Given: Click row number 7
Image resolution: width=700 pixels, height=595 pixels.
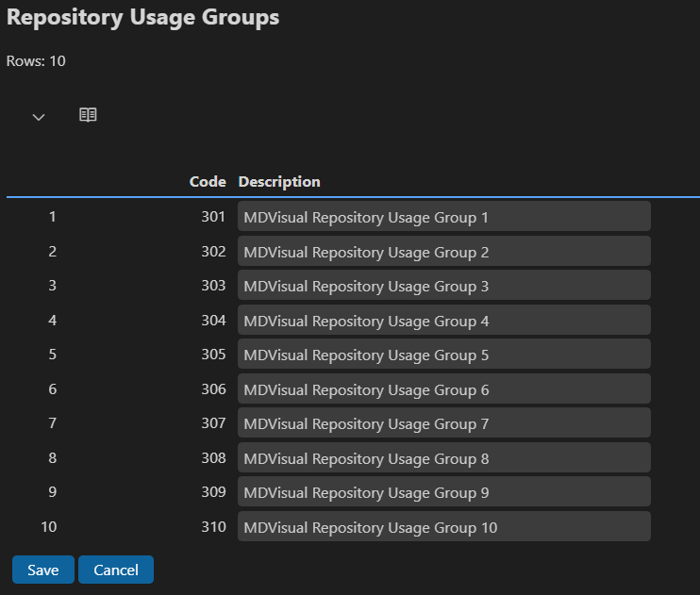Looking at the screenshot, I should click(52, 422).
